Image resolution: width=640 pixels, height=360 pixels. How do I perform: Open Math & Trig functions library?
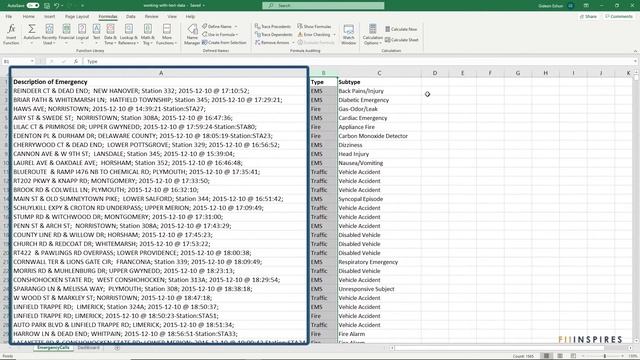click(x=147, y=34)
